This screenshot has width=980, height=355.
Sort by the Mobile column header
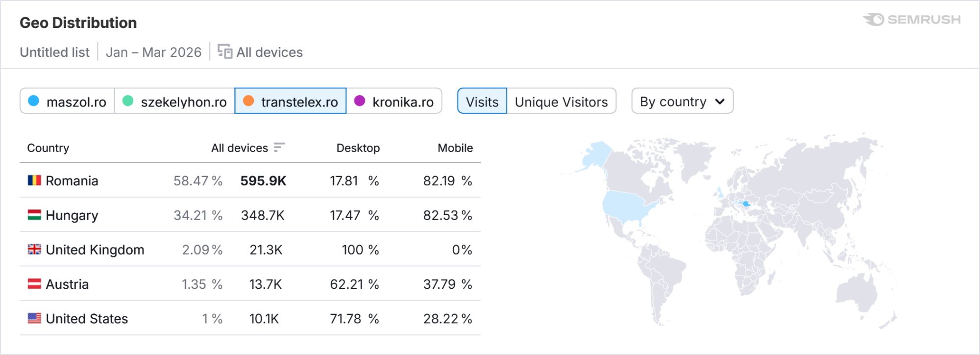coord(455,148)
